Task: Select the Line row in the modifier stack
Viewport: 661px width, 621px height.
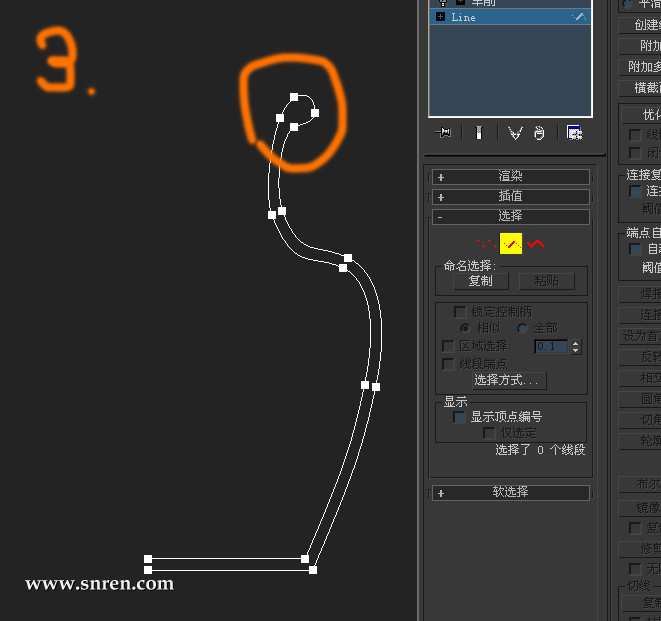Action: pyautogui.click(x=510, y=17)
